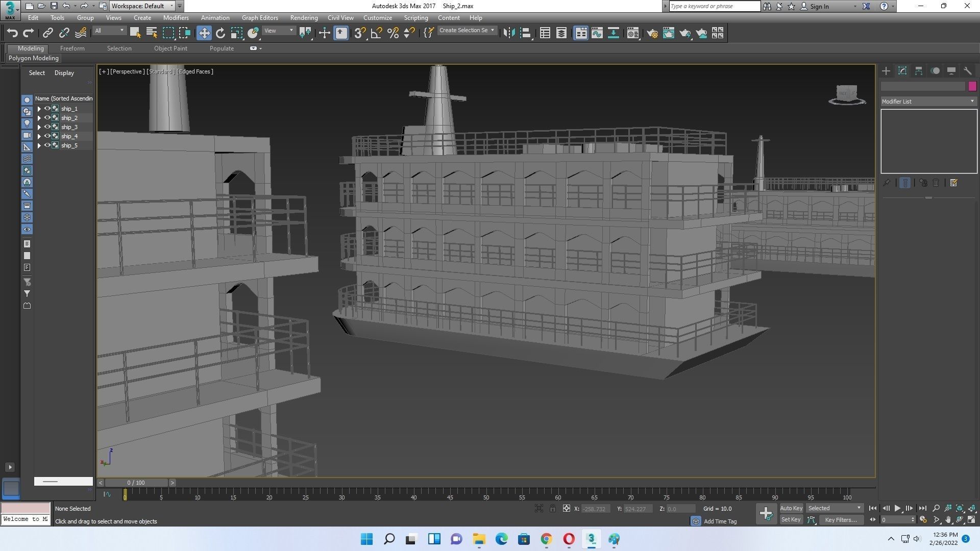The image size is (980, 551).
Task: Open Google Chrome from the taskbar
Action: pyautogui.click(x=547, y=539)
